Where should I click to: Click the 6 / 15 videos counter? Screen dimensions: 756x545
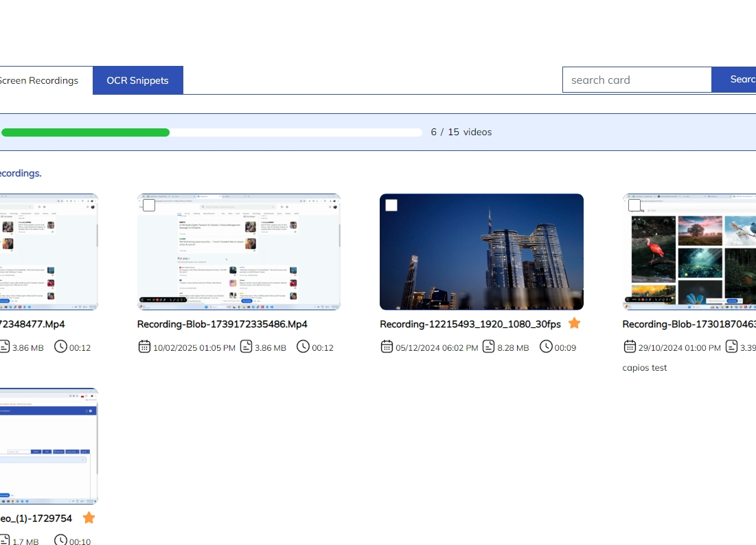[461, 132]
